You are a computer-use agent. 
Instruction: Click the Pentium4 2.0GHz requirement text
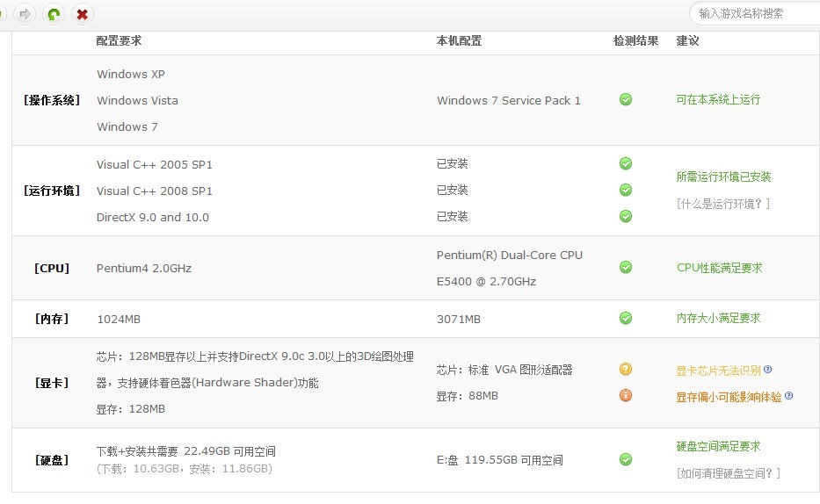(144, 269)
